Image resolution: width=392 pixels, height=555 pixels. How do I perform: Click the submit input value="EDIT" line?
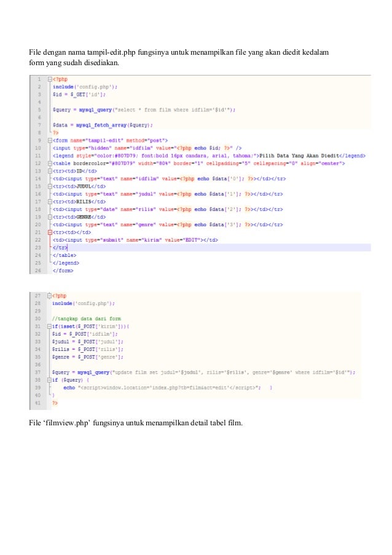135,240
